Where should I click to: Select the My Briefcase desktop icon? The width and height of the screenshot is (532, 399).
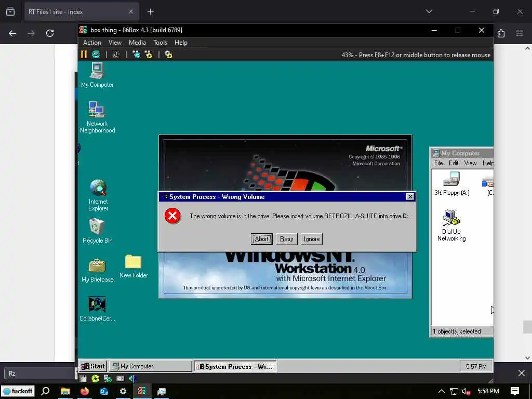click(x=97, y=270)
